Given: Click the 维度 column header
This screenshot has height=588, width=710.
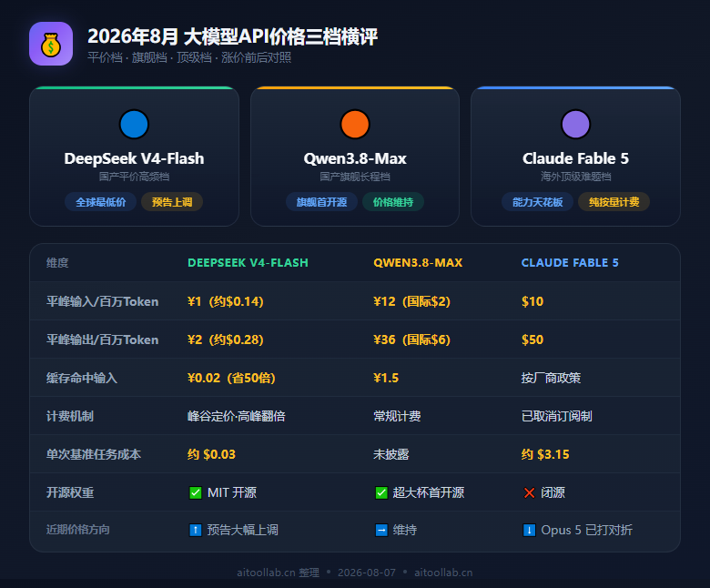Looking at the screenshot, I should (57, 262).
